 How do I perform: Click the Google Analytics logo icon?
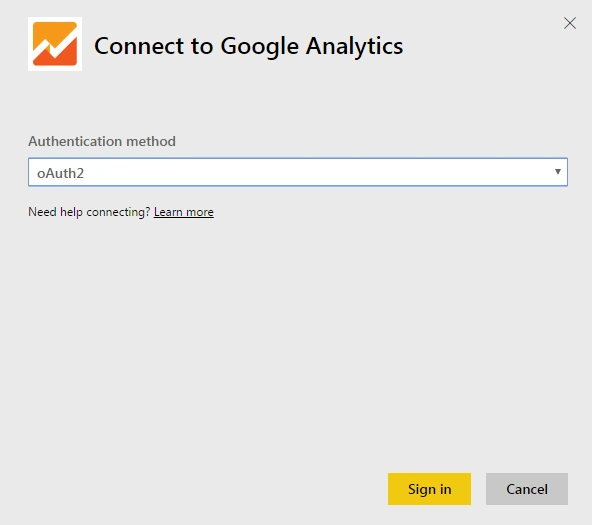point(55,44)
